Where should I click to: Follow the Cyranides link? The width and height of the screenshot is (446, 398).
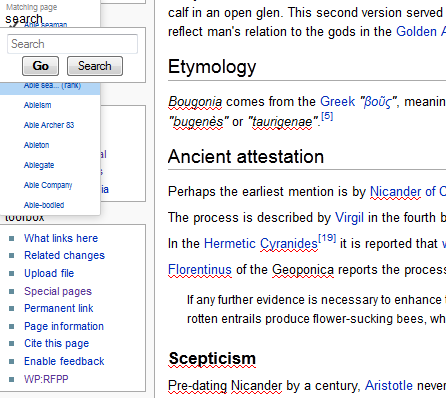[x=289, y=244]
